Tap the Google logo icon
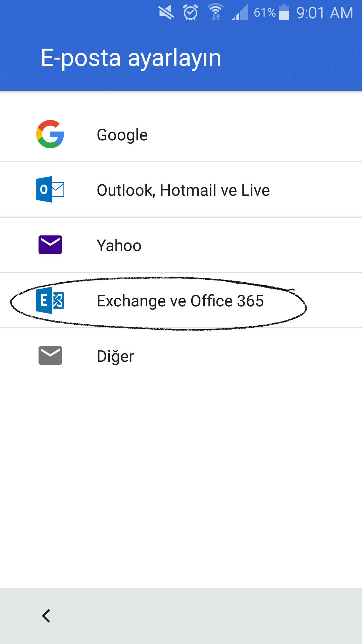362x644 pixels. click(x=50, y=134)
